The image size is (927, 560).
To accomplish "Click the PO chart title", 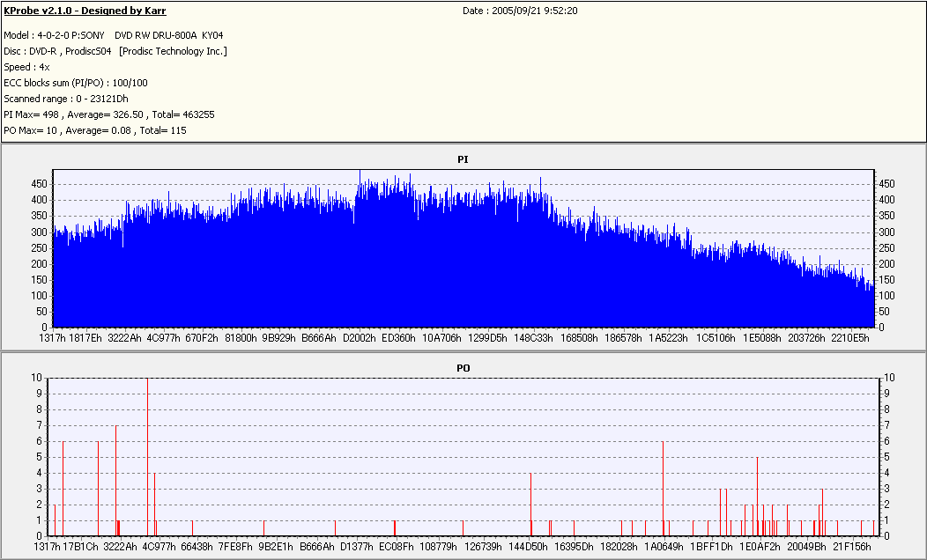I will click(x=463, y=368).
